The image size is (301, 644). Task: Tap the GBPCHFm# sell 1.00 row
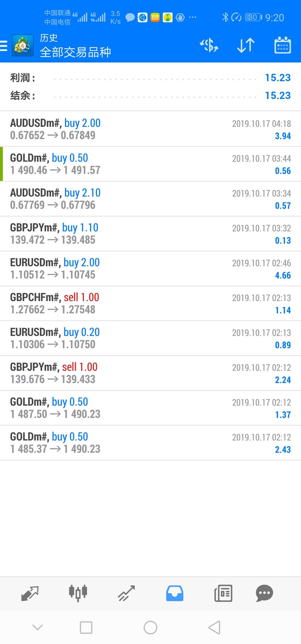(151, 303)
